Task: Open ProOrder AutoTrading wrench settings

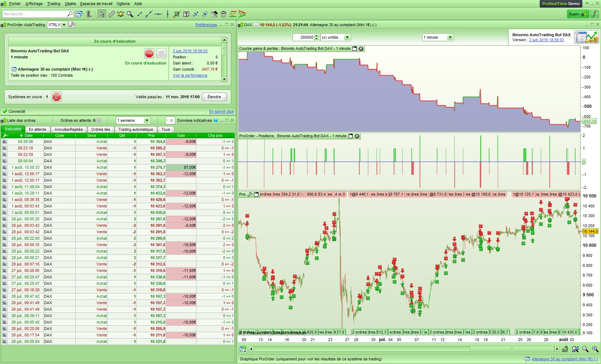Action: click(x=72, y=25)
